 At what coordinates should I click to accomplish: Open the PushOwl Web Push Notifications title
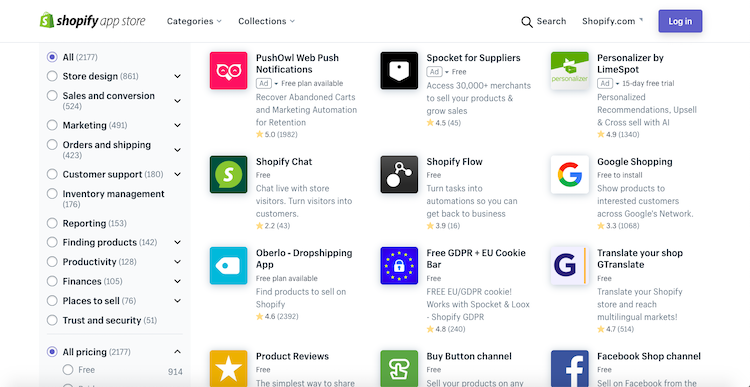tap(297, 64)
